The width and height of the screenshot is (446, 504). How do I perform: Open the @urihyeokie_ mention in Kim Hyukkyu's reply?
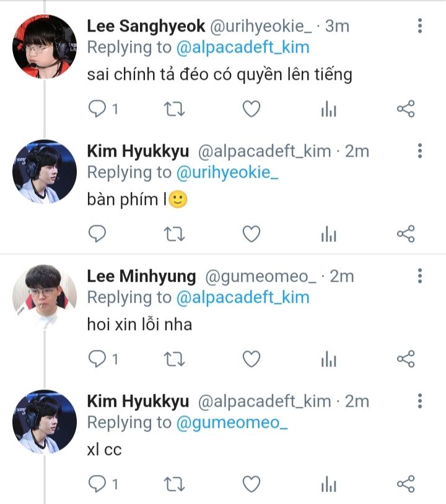(x=227, y=173)
